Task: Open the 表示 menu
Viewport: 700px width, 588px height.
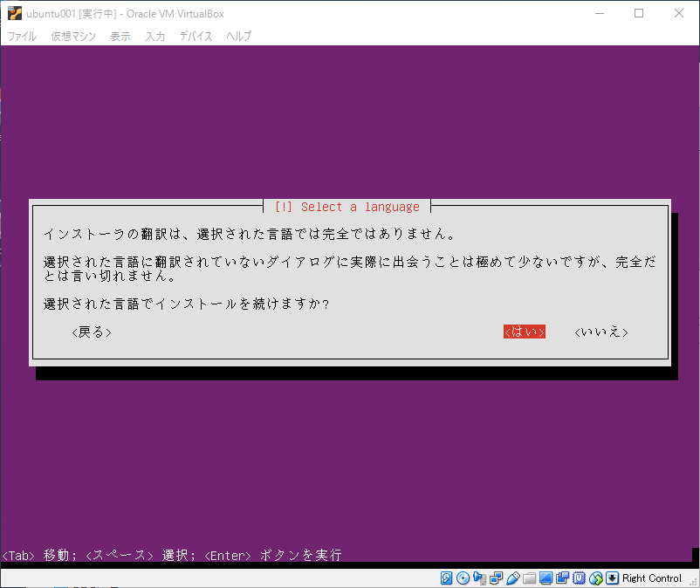Action: pos(120,36)
